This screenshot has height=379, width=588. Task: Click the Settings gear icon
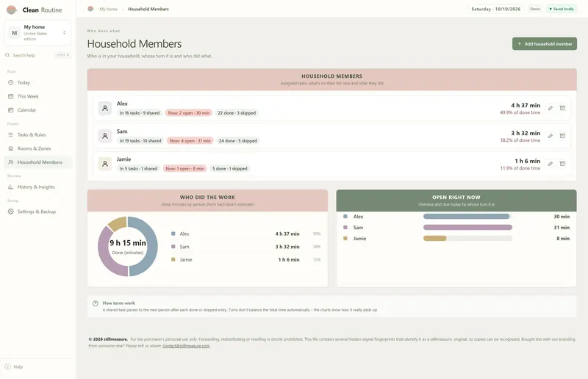[x=10, y=212]
